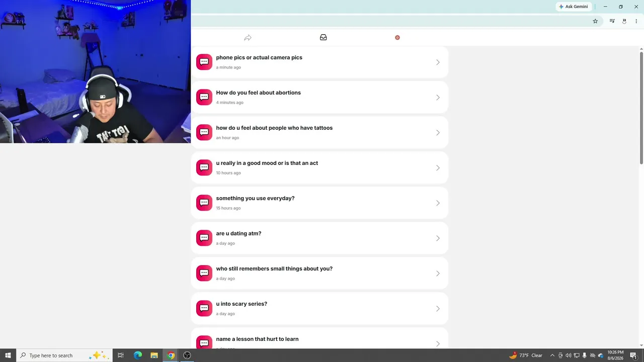
Task: Click message icon beside 'something you use everyday?'
Action: point(204,203)
